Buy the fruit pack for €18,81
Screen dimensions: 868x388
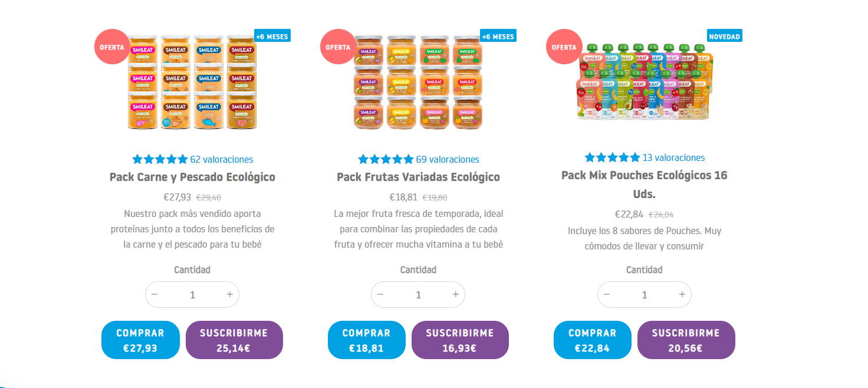[366, 340]
